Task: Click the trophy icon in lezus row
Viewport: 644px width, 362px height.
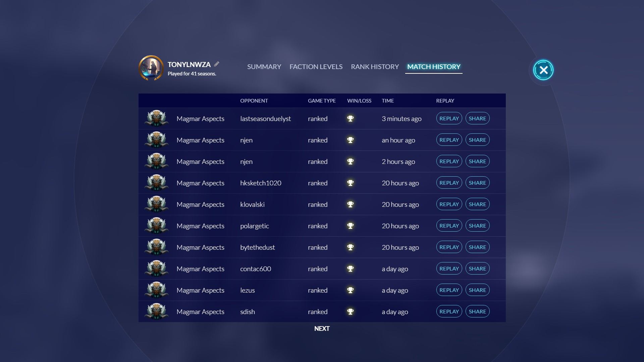Action: click(350, 290)
